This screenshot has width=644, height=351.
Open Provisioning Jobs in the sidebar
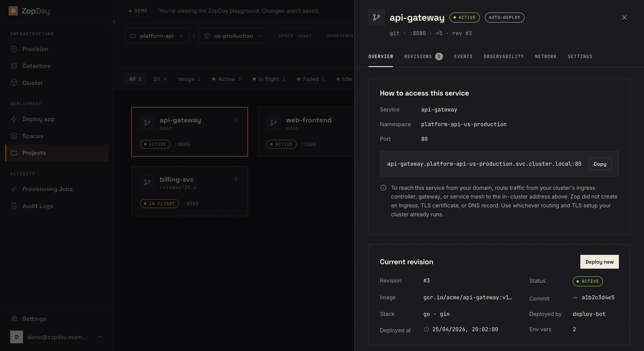click(x=57, y=189)
